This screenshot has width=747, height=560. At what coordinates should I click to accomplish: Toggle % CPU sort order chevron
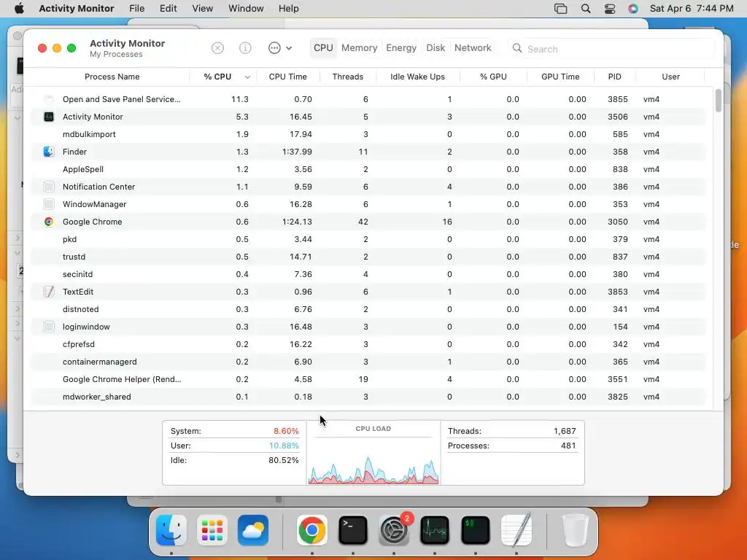(x=247, y=77)
